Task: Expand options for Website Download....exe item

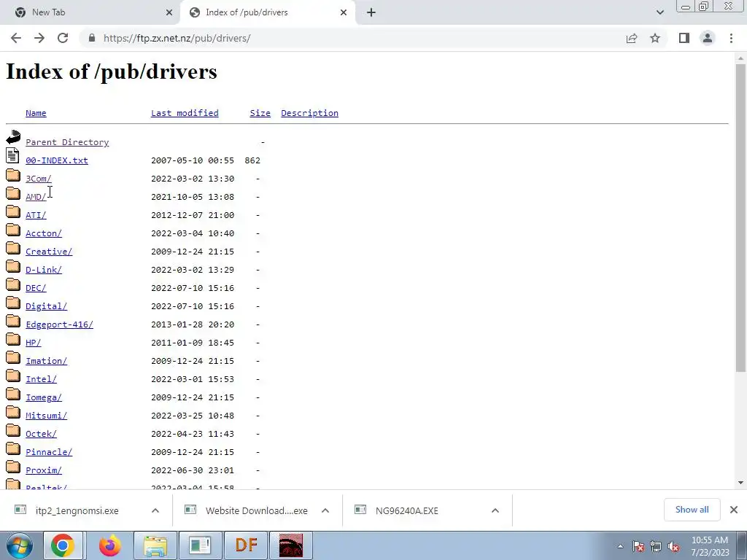Action: point(325,510)
